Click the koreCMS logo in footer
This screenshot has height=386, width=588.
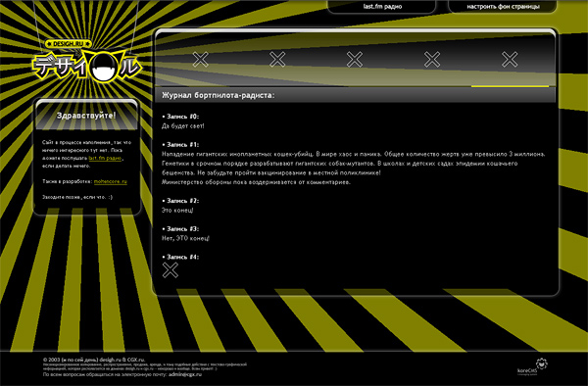532,366
